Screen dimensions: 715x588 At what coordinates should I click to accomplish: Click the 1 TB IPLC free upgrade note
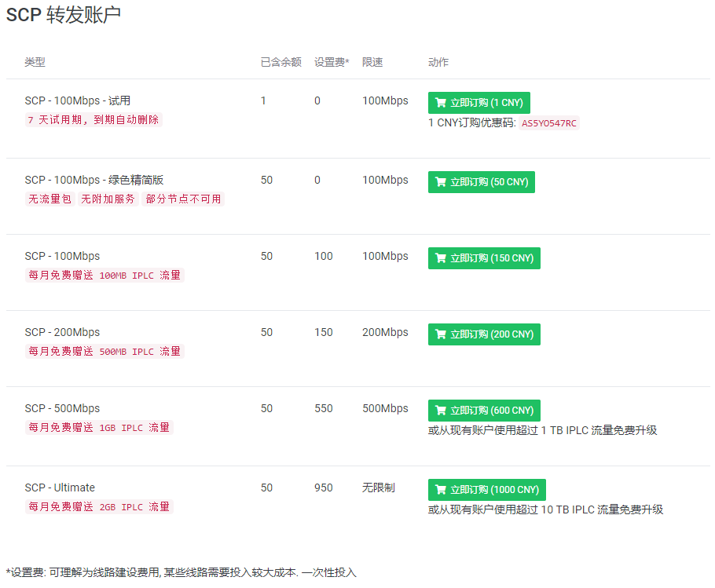pos(543,430)
